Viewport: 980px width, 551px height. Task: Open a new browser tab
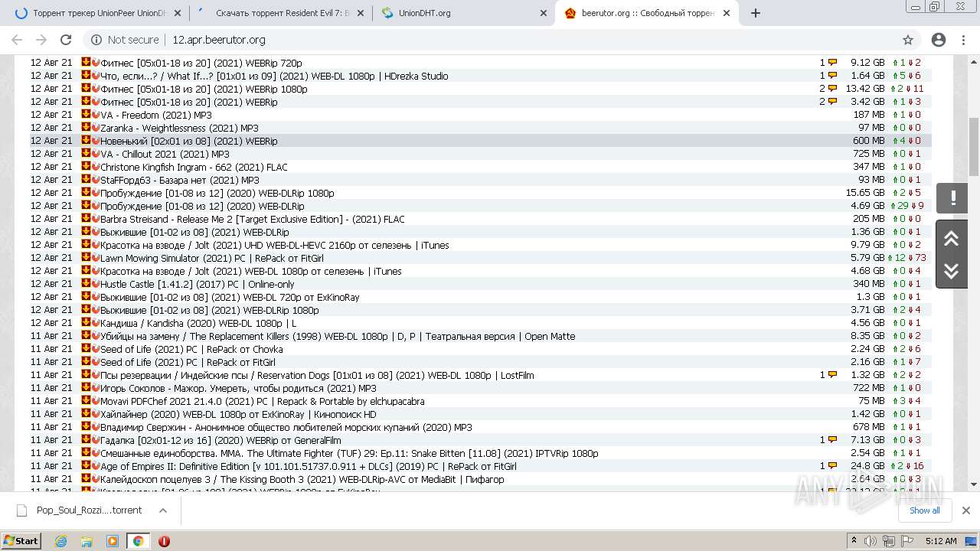[756, 13]
